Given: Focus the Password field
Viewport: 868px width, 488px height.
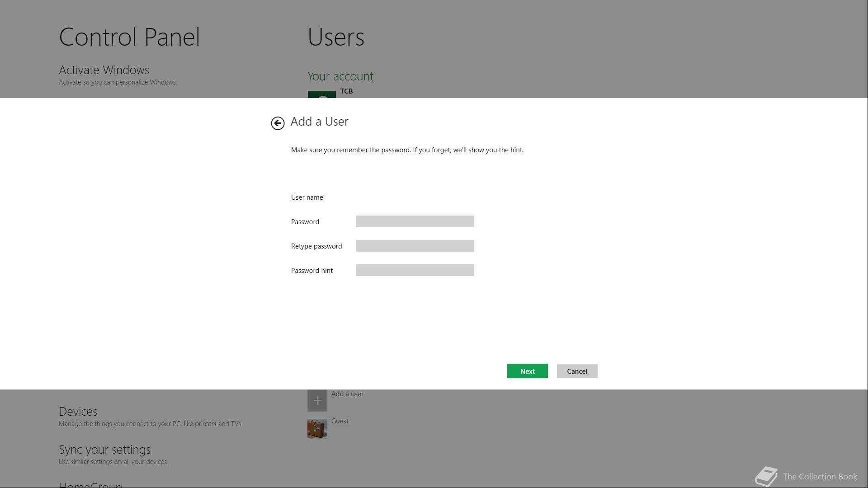Looking at the screenshot, I should pyautogui.click(x=415, y=221).
